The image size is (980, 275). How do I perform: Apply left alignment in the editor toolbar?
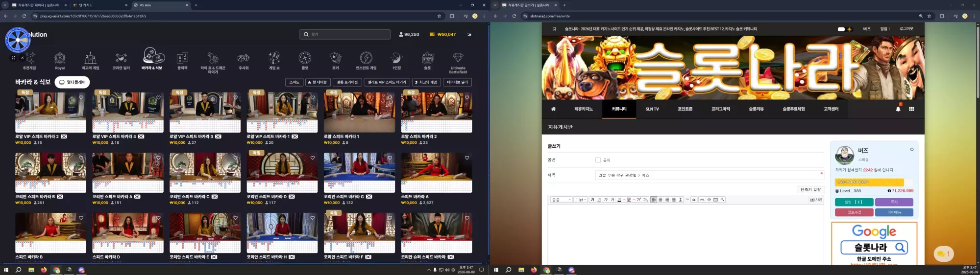(654, 200)
